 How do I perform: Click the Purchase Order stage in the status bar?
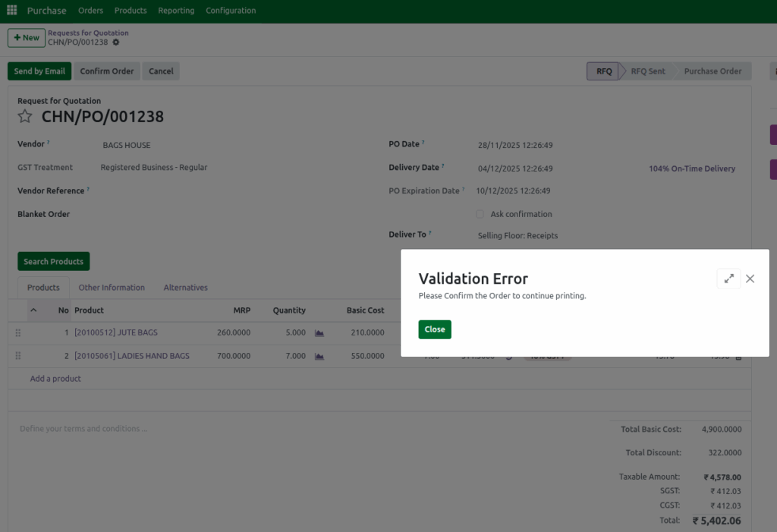(x=713, y=71)
